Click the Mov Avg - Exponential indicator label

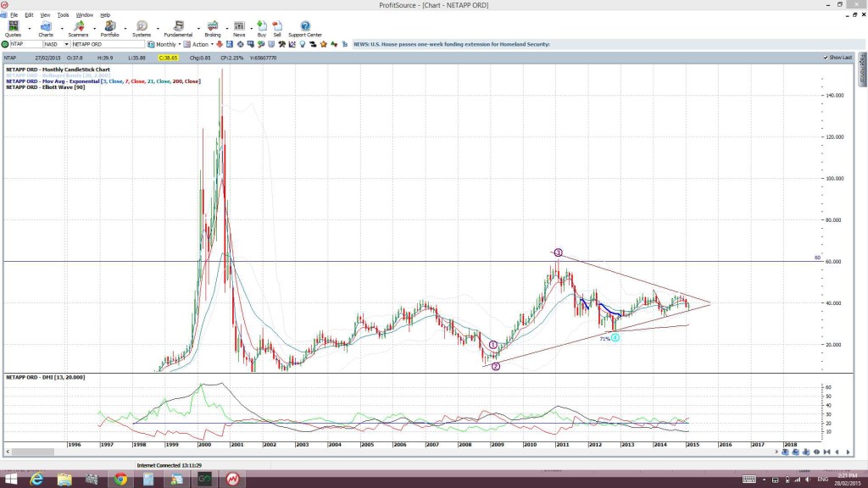(x=103, y=81)
